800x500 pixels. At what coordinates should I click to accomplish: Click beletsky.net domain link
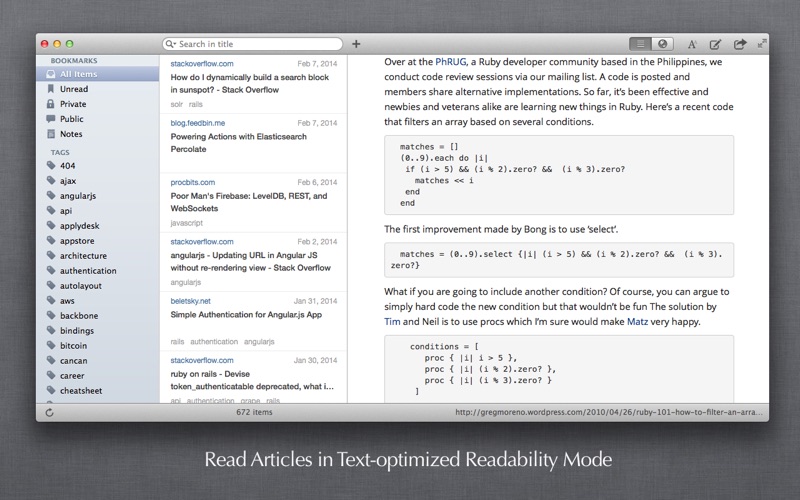(190, 301)
